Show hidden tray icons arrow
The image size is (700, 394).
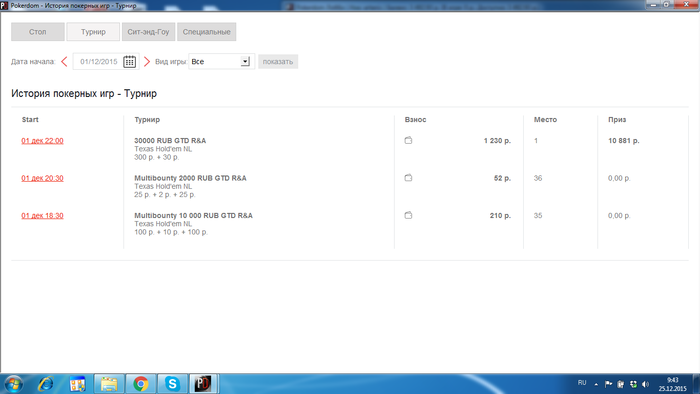click(596, 384)
